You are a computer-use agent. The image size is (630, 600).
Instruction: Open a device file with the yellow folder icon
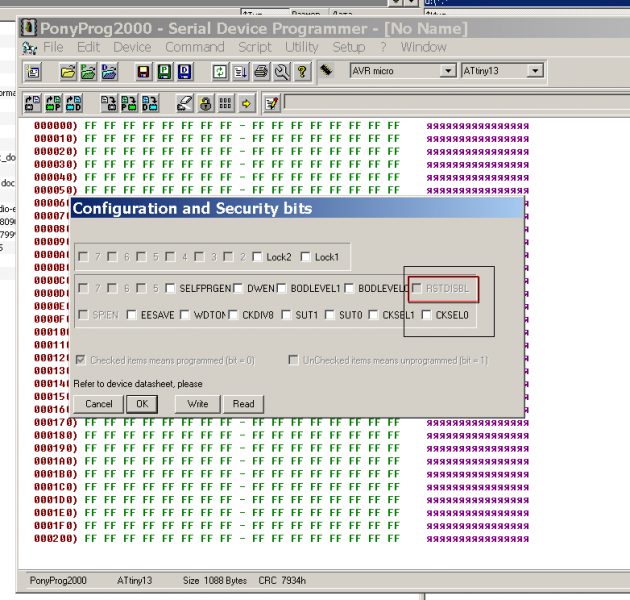pyautogui.click(x=68, y=72)
